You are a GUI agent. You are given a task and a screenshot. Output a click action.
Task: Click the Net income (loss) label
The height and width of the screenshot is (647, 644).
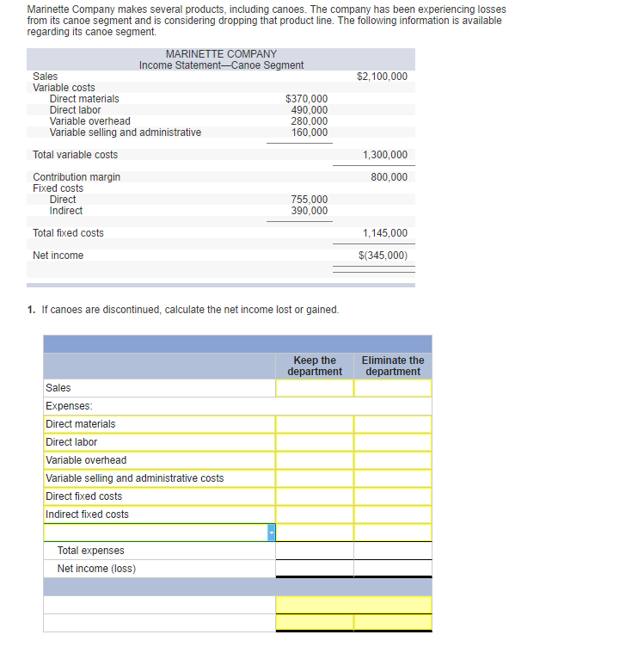coord(96,569)
